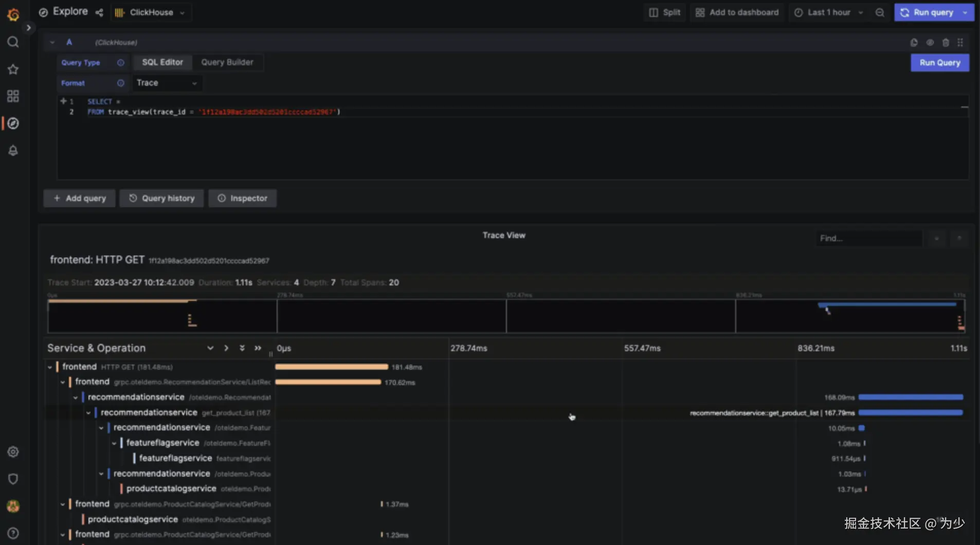Focus the Find search field

[x=869, y=239]
